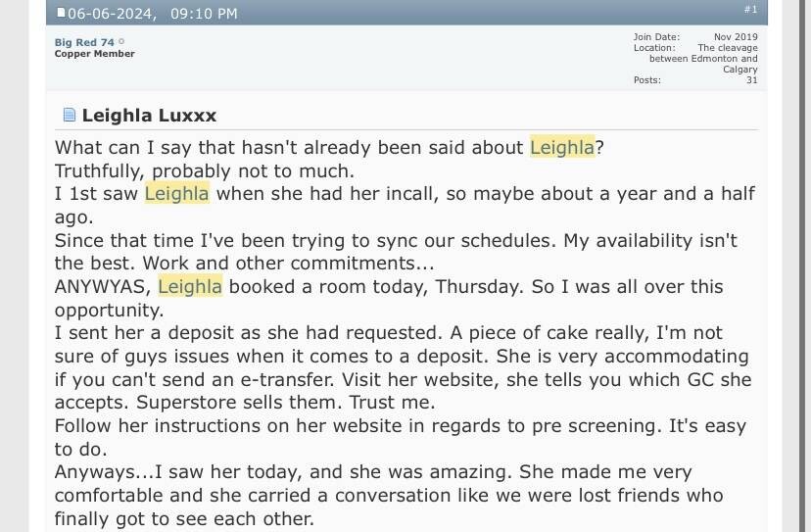The image size is (811, 532).
Task: Click the 'Copper Member' user title
Action: 95,54
